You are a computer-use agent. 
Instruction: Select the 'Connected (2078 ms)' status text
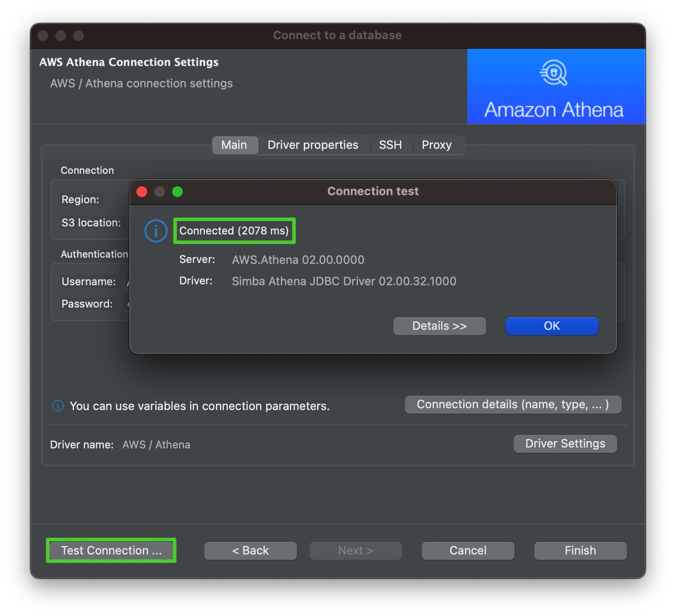pos(234,230)
